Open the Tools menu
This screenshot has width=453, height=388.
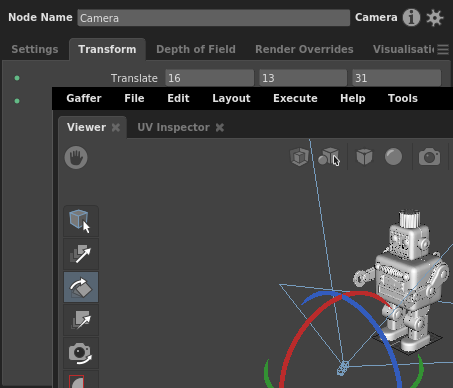click(403, 98)
